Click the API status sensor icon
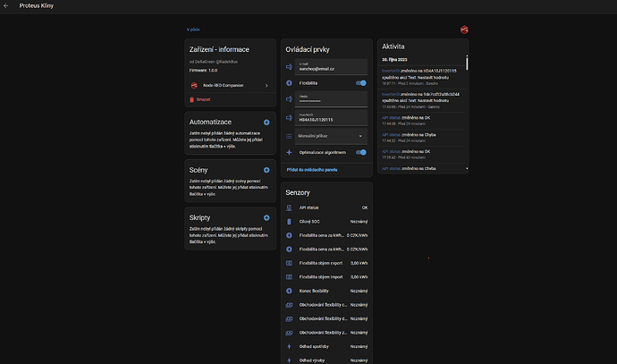Image resolution: width=617 pixels, height=364 pixels. 289,207
